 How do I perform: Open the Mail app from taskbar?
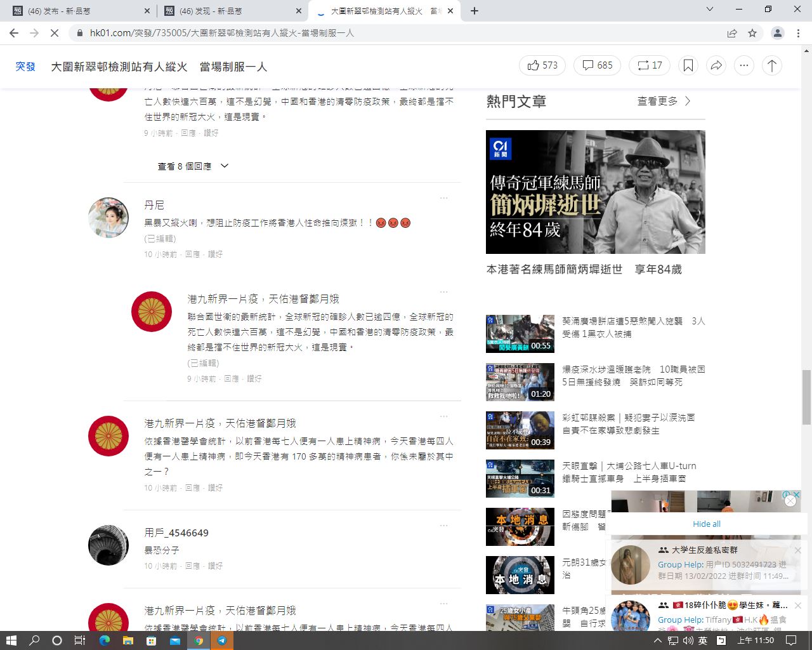coord(174,640)
